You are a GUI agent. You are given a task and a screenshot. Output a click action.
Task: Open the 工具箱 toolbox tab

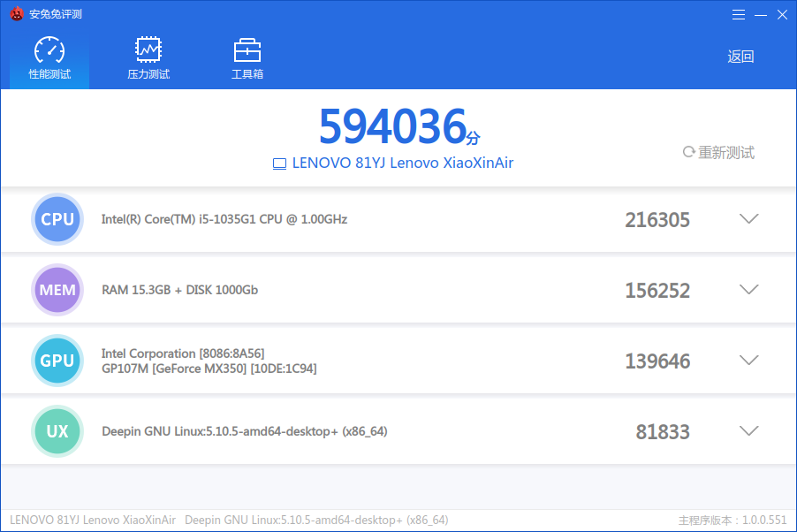coord(247,58)
